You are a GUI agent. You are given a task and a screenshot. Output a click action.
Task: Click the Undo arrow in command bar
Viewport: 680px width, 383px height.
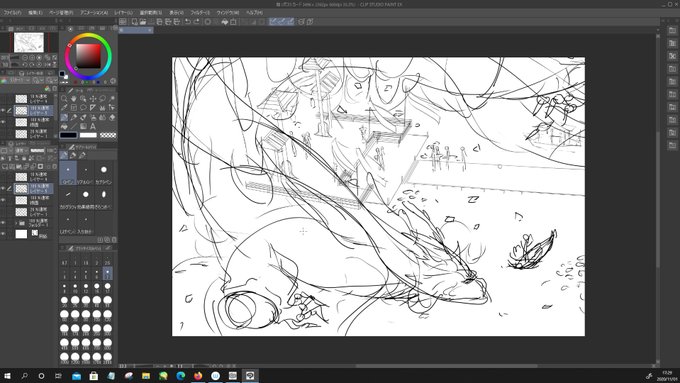coord(187,22)
